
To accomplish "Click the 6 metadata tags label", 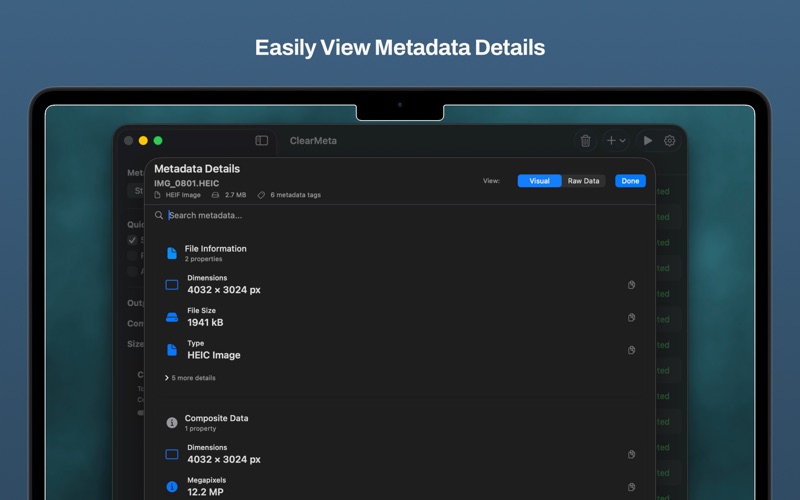I will (295, 195).
